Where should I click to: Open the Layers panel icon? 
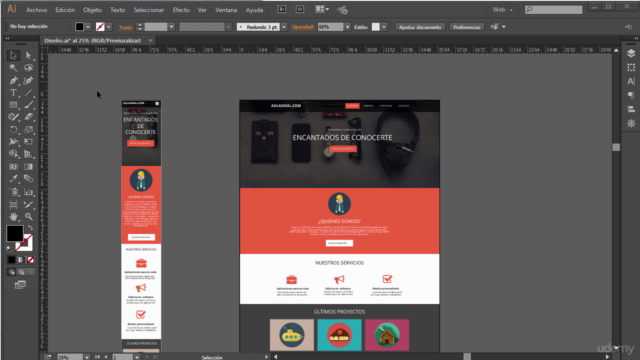pyautogui.click(x=631, y=53)
